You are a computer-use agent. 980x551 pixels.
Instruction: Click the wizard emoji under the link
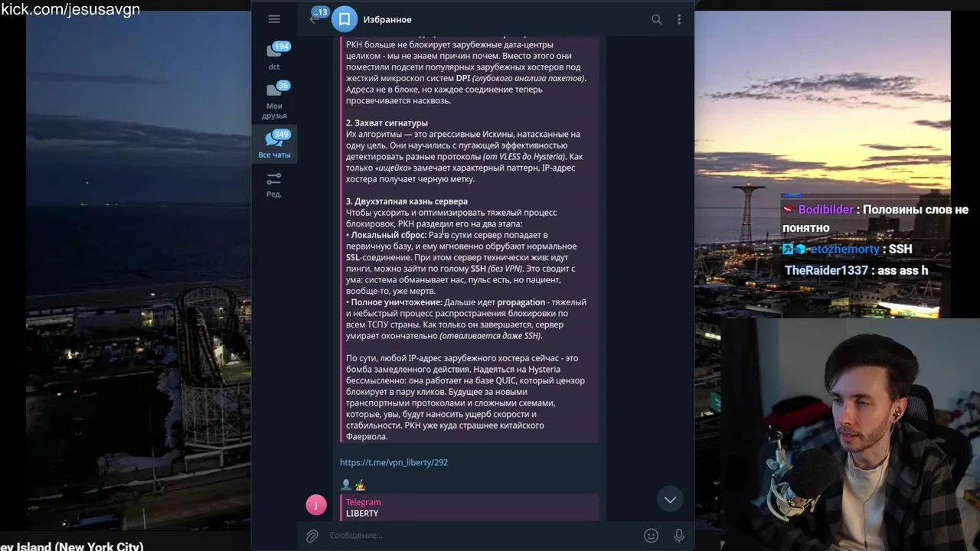pyautogui.click(x=360, y=484)
